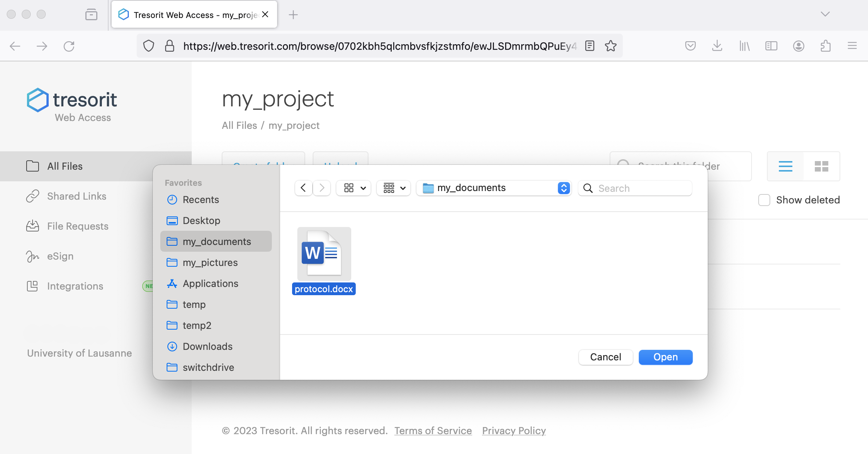
Task: Open Integrations in sidebar
Action: click(75, 286)
